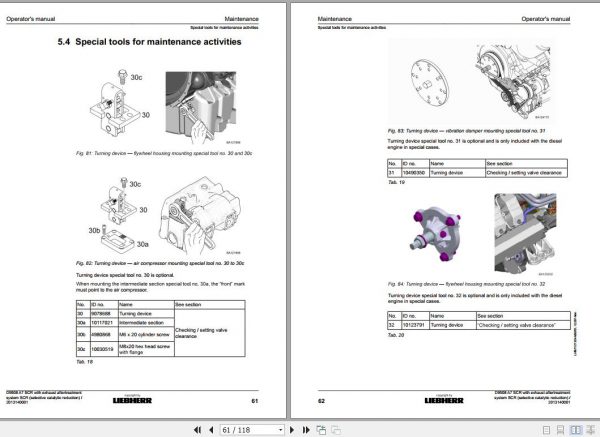Click the Fig. 81 turning device photo
Viewport: 600px width, 437px height.
pyautogui.click(x=201, y=107)
